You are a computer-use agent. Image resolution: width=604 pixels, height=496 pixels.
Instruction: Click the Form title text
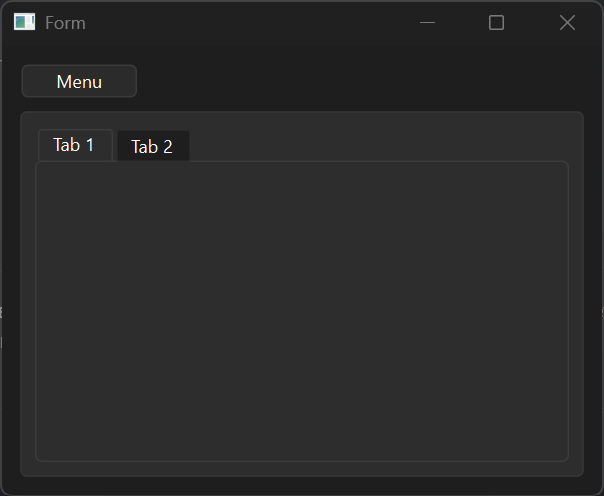point(65,23)
